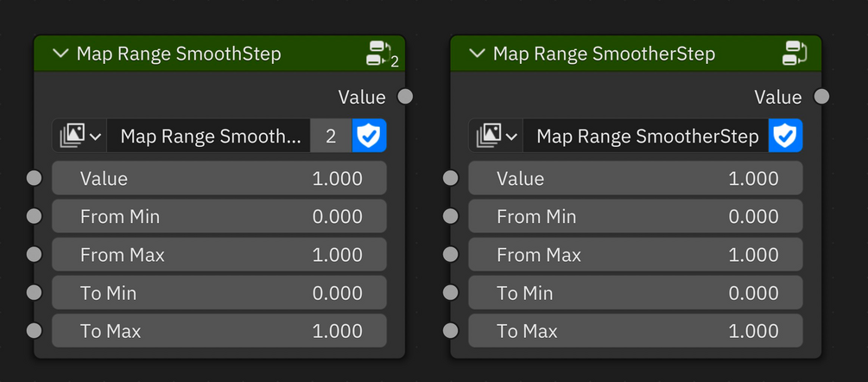Click To Min field in SmootherStep node

tap(636, 293)
